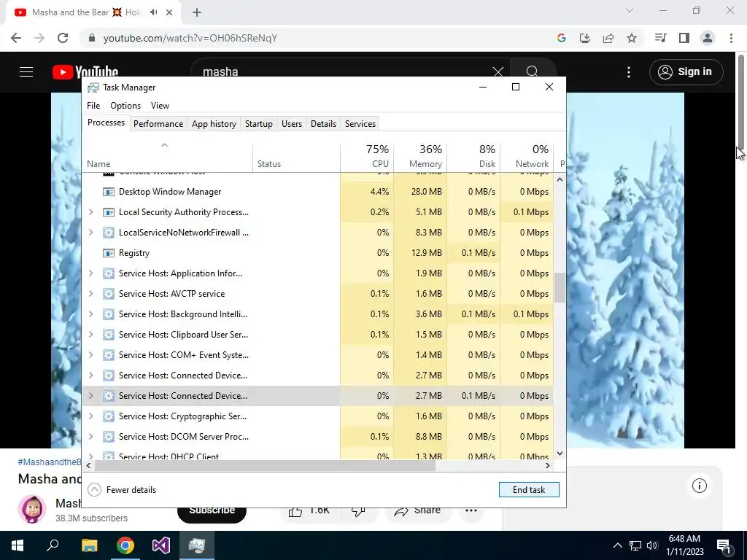Image resolution: width=747 pixels, height=560 pixels.
Task: Expand Service Host: Clipboard User Ser... row
Action: coord(91,335)
